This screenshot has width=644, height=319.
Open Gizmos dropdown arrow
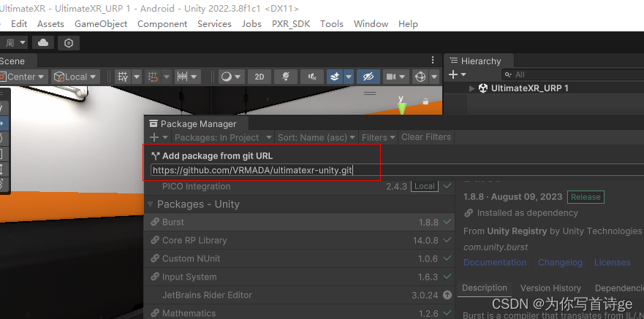point(434,77)
